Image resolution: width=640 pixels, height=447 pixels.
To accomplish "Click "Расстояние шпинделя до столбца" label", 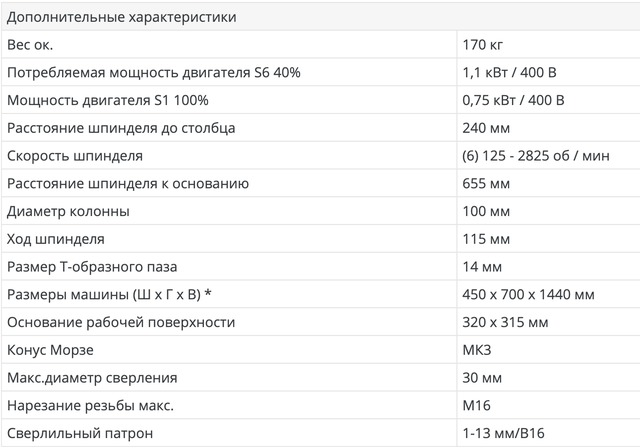I will tap(135, 128).
